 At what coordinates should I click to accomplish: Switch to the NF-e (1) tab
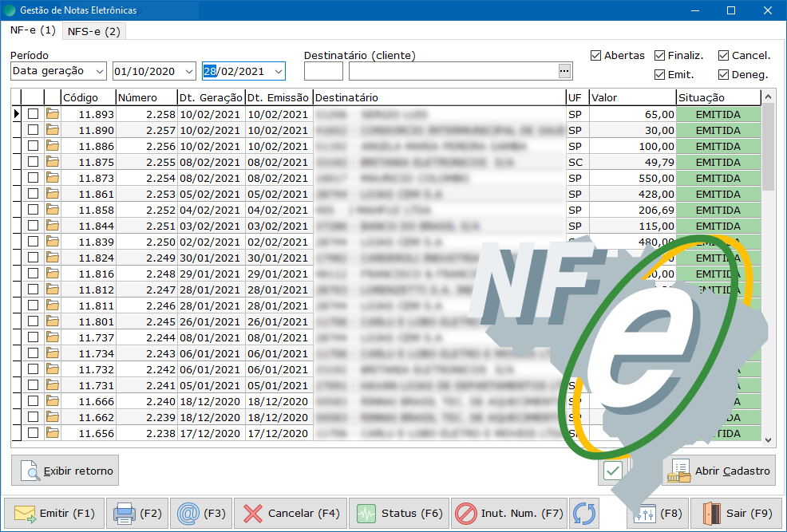click(x=33, y=30)
